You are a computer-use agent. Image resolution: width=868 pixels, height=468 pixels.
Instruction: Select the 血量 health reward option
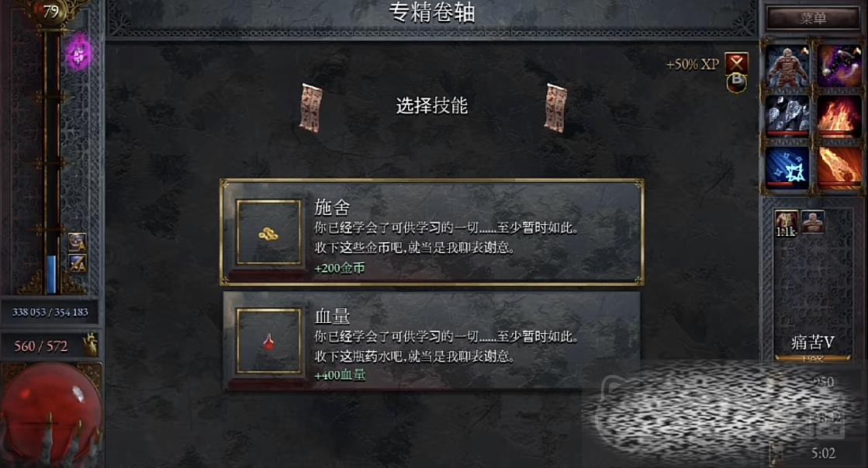point(432,341)
